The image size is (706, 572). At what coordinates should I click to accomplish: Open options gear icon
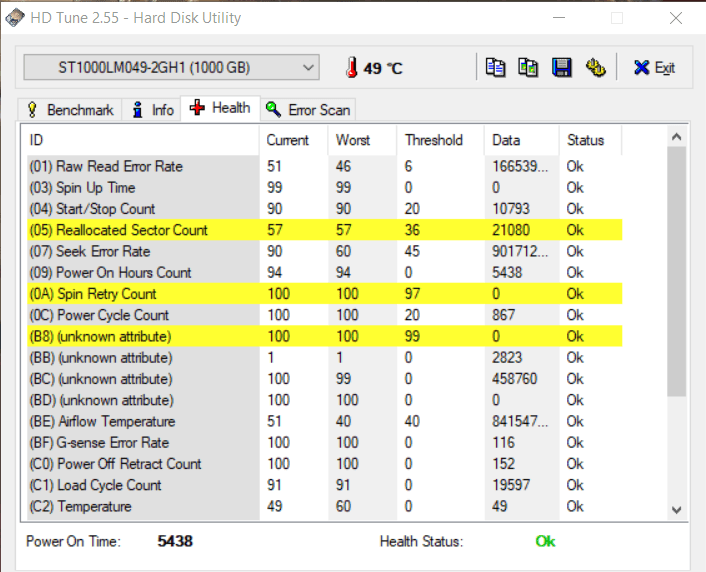595,68
